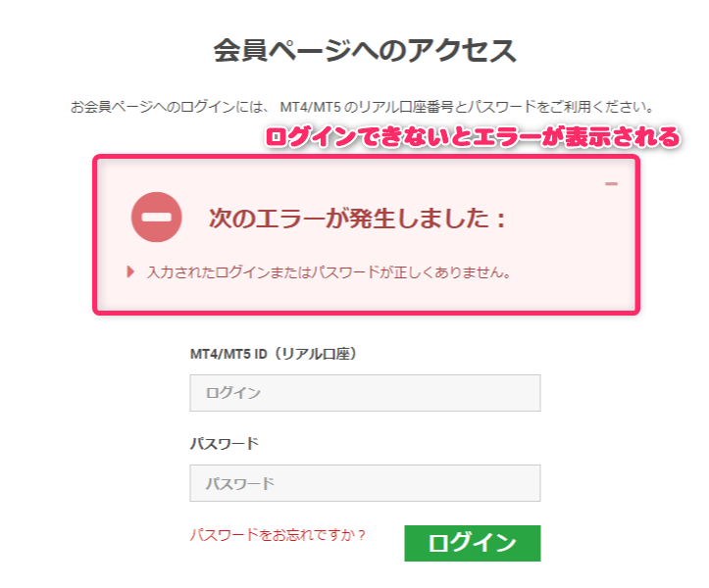Click the パスワード label above the field
Viewport: 709px width, 588px height.
(225, 443)
